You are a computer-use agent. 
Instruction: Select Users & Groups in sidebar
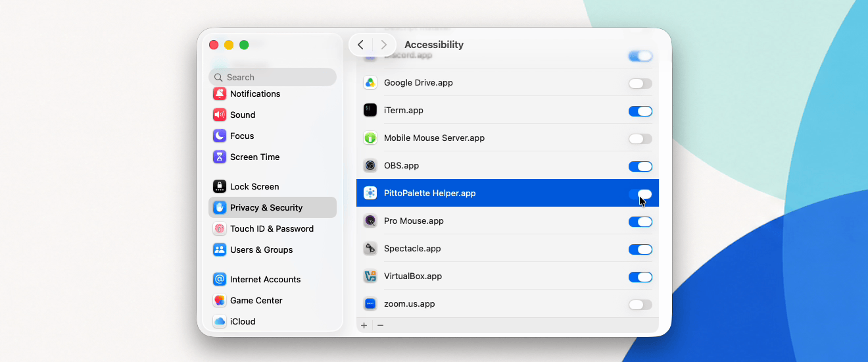pos(272,249)
